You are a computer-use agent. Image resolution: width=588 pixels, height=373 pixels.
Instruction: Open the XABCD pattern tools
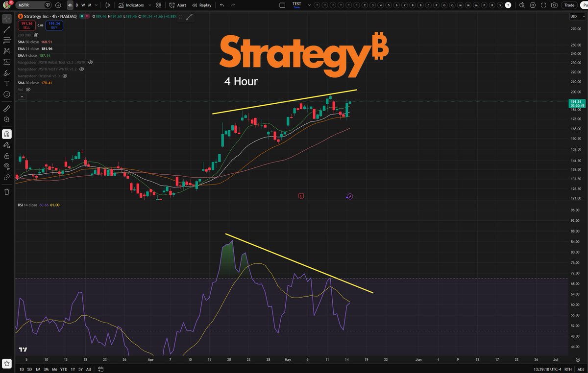click(7, 51)
